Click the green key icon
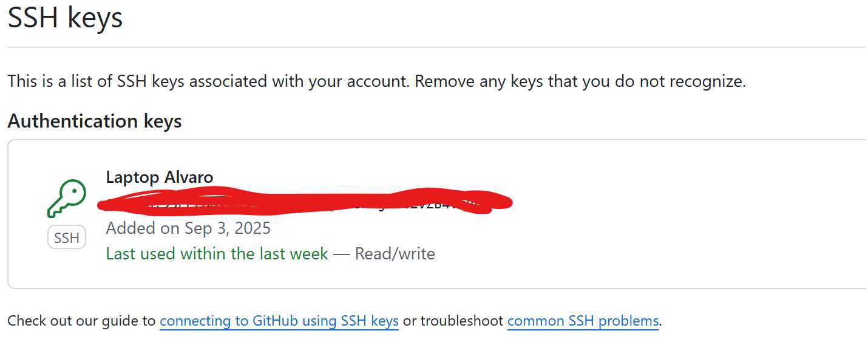This screenshot has height=342, width=868. pyautogui.click(x=67, y=199)
